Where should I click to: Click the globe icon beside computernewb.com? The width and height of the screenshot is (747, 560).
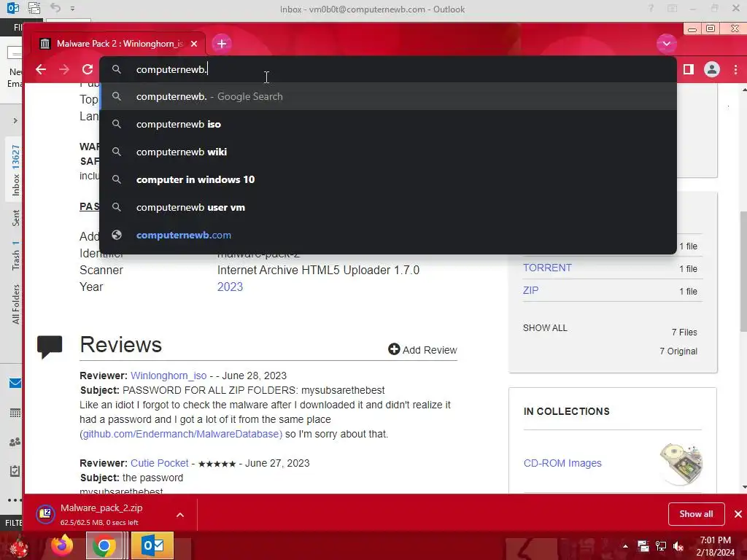point(116,235)
